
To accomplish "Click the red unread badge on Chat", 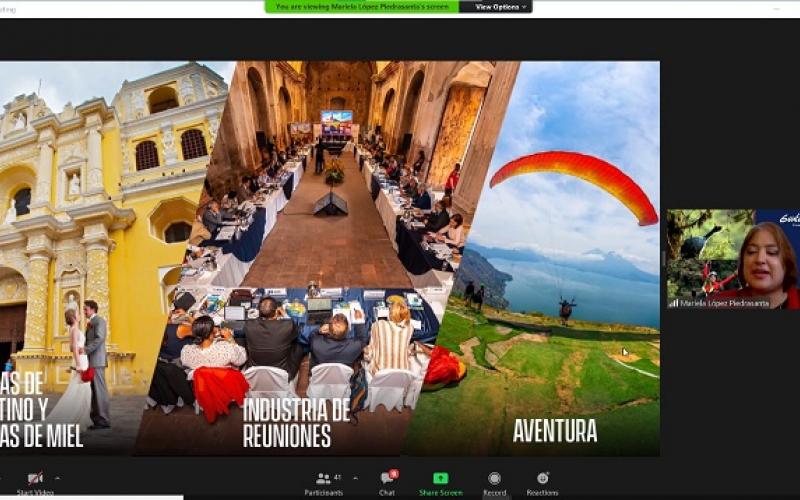I will coord(393,474).
